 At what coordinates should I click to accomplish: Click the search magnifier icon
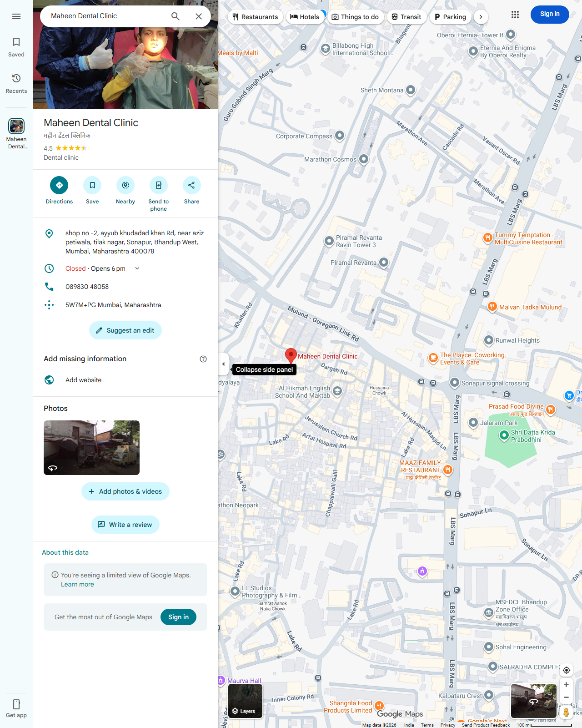click(176, 16)
